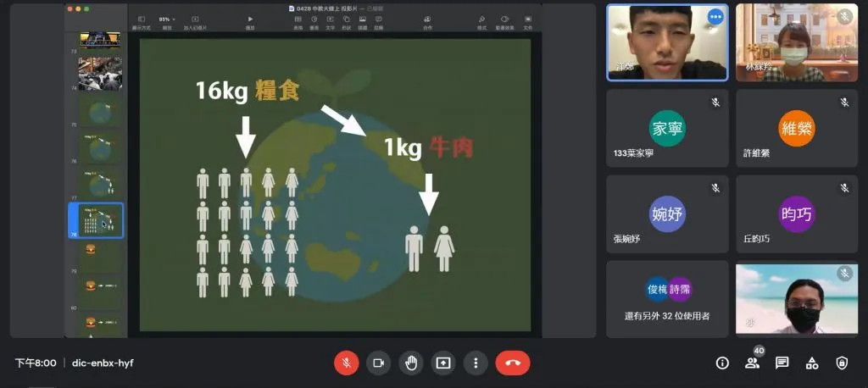Open the three-dot more options menu
Screen dimensions: 868x388
click(476, 363)
